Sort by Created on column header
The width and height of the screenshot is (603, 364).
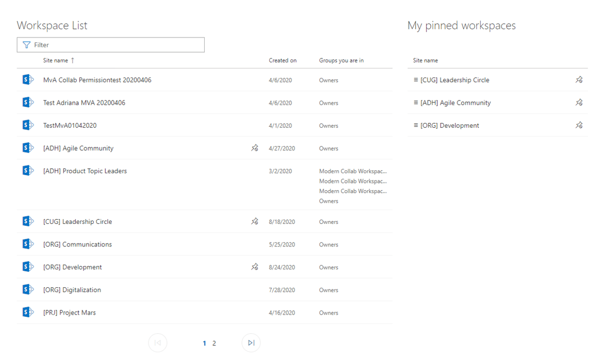pos(283,60)
